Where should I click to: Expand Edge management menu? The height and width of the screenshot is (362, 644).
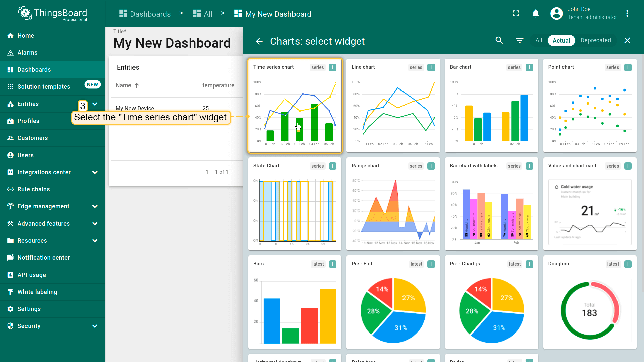pos(95,206)
